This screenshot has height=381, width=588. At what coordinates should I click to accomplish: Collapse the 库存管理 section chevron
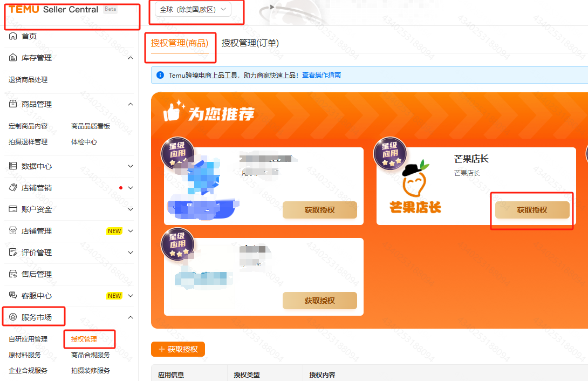point(131,58)
